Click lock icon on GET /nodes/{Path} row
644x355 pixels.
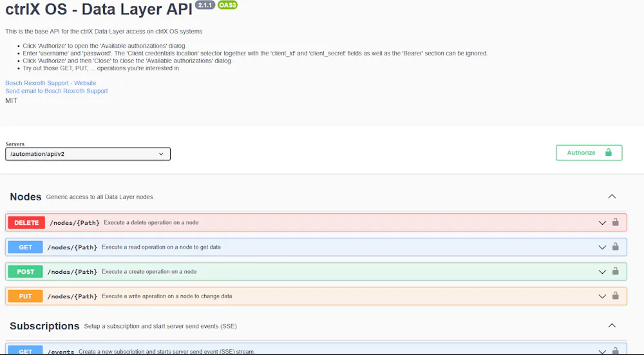(x=615, y=247)
